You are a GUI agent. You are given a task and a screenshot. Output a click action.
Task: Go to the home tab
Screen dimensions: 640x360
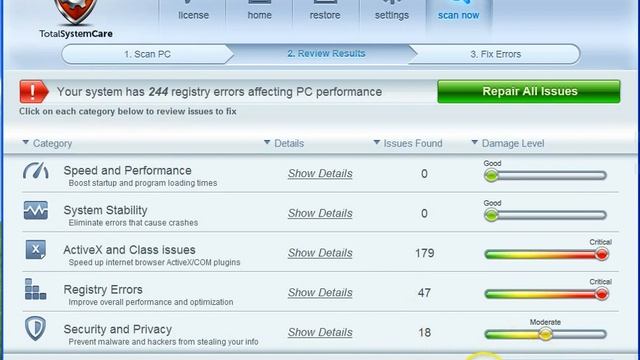pos(260,15)
